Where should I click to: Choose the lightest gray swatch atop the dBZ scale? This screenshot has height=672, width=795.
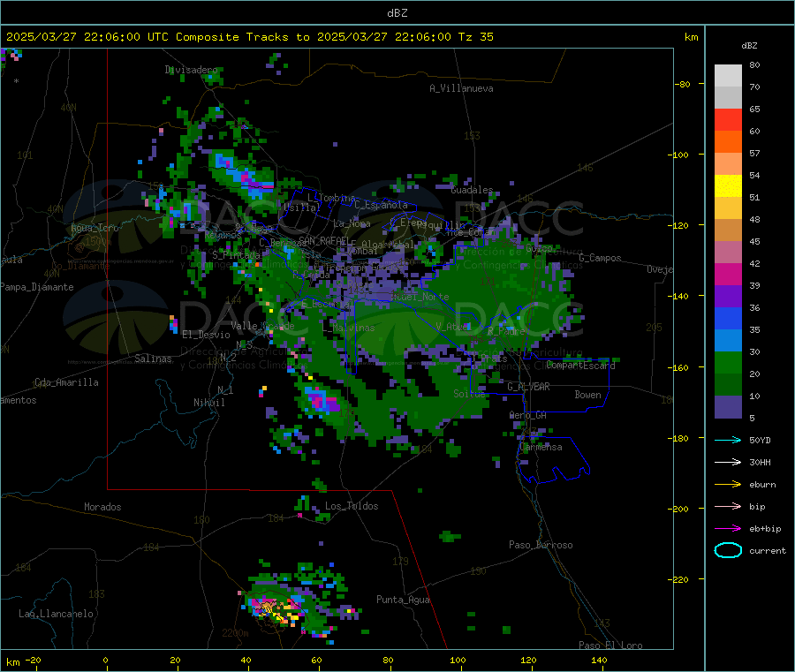pos(728,76)
